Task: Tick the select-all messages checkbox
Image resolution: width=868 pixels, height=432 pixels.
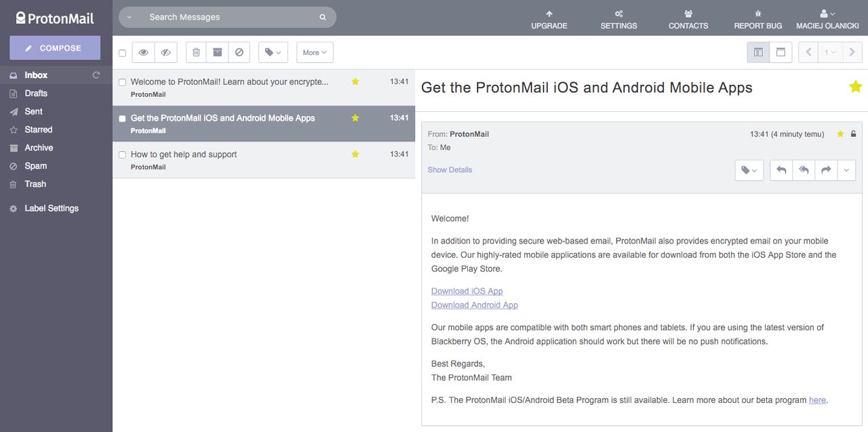Action: (x=122, y=53)
